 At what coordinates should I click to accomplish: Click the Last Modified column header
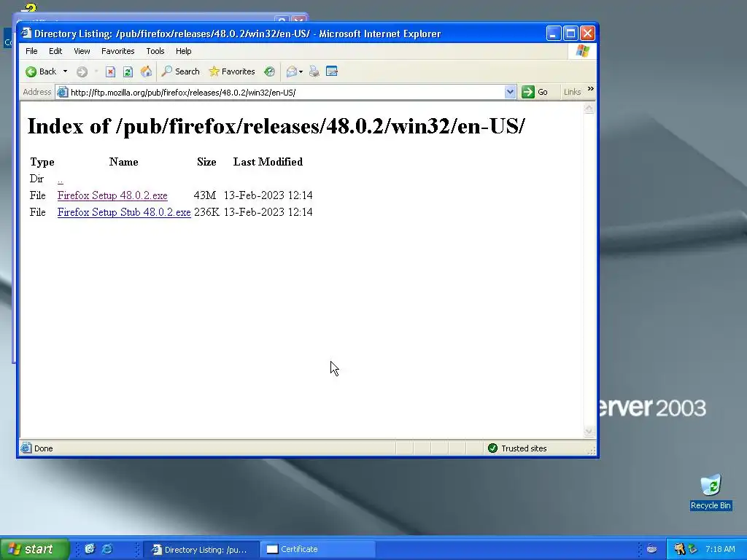268,162
